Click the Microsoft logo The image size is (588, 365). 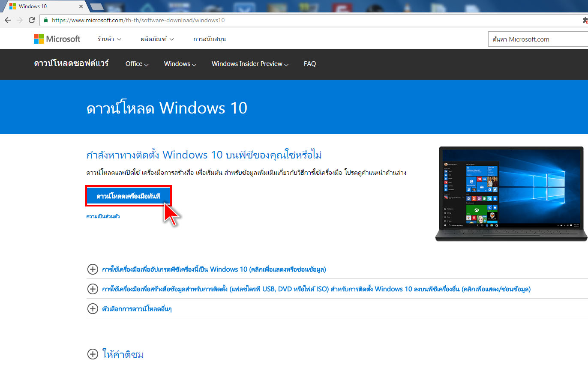coord(57,39)
